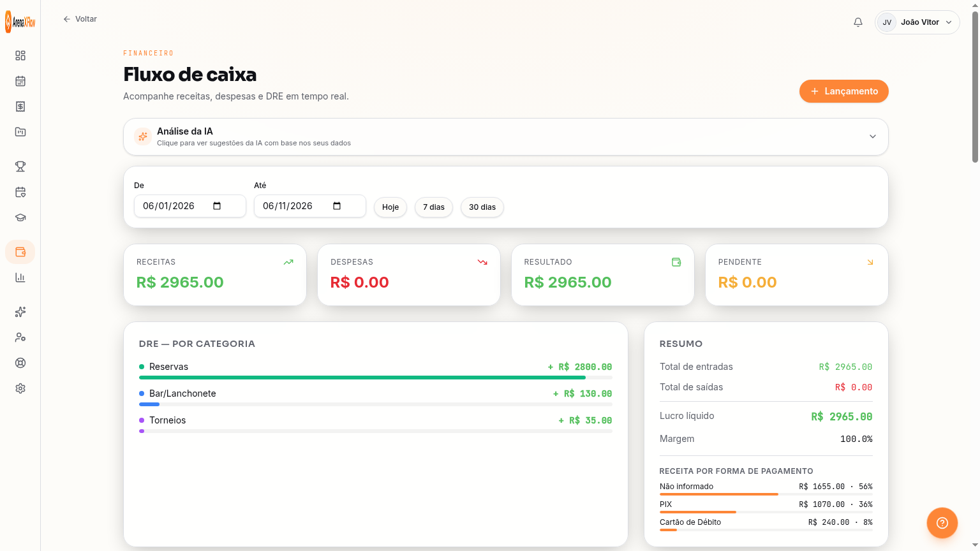Click the orange help question button

(x=942, y=523)
